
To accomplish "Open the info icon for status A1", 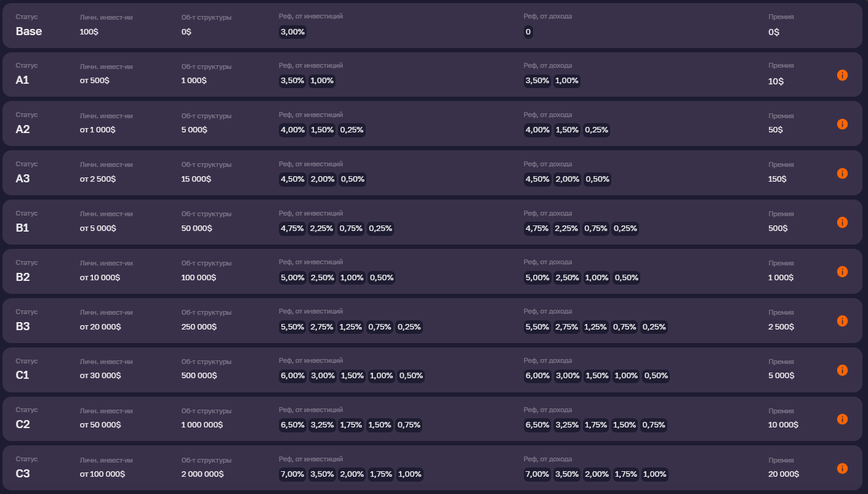I will (842, 75).
